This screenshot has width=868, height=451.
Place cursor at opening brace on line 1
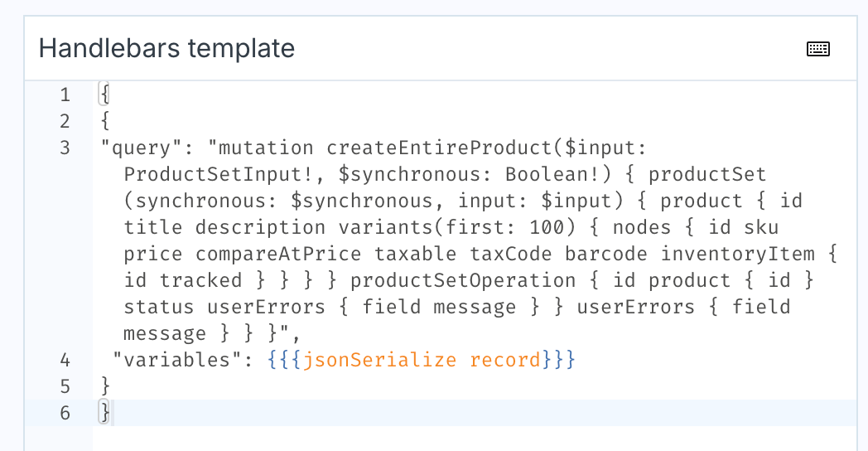pyautogui.click(x=104, y=95)
